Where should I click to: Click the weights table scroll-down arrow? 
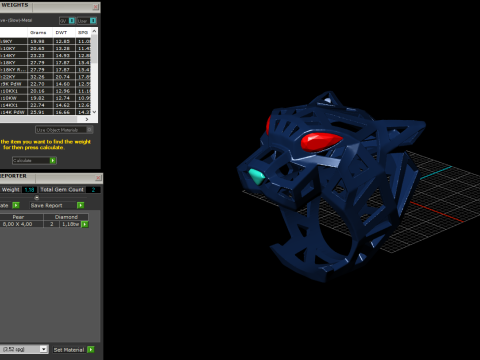tap(94, 112)
